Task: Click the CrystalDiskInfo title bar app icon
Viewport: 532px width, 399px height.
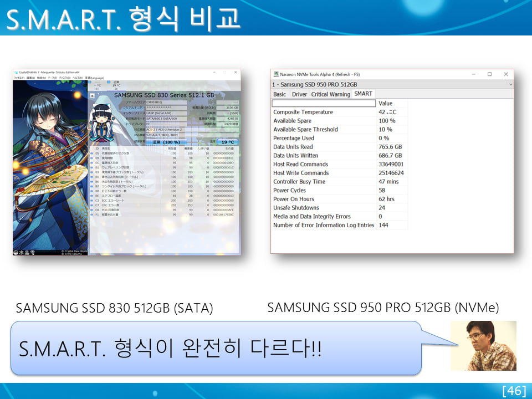Action: click(16, 72)
